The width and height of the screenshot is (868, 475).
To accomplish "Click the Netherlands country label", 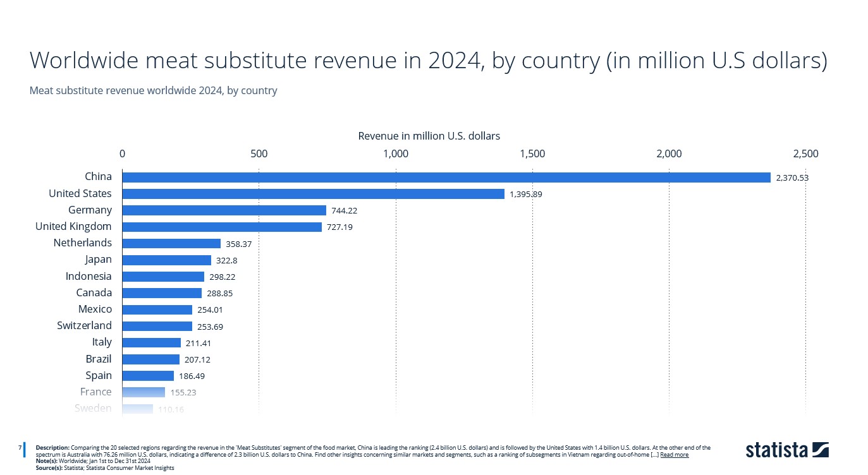I will (x=83, y=243).
